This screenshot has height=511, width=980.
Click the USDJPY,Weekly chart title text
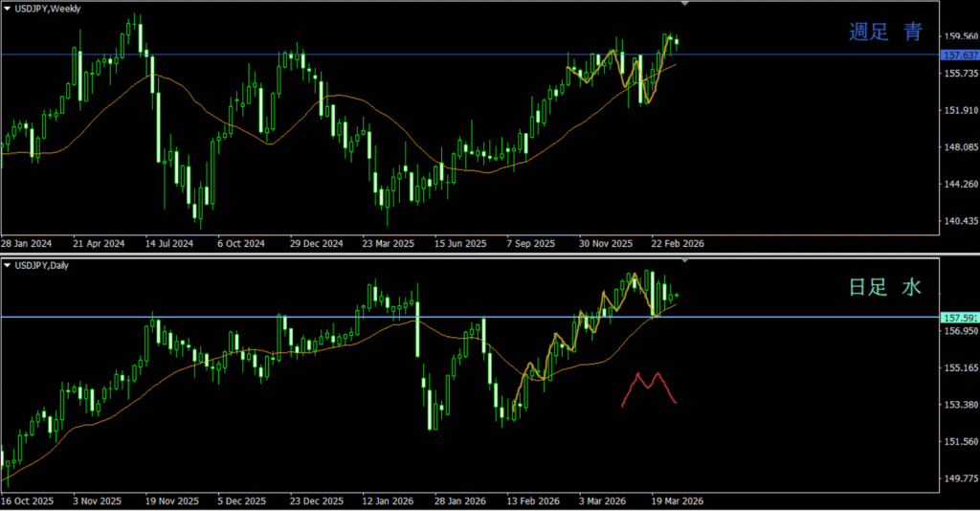(x=48, y=8)
